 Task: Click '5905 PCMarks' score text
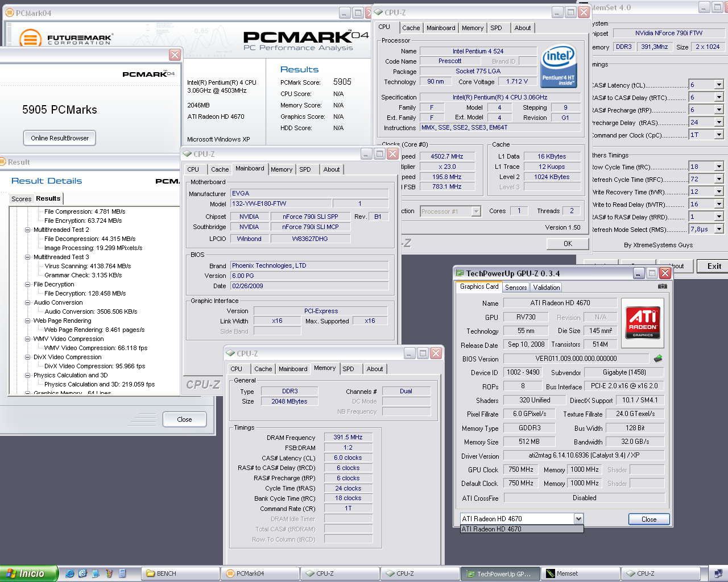[x=60, y=110]
